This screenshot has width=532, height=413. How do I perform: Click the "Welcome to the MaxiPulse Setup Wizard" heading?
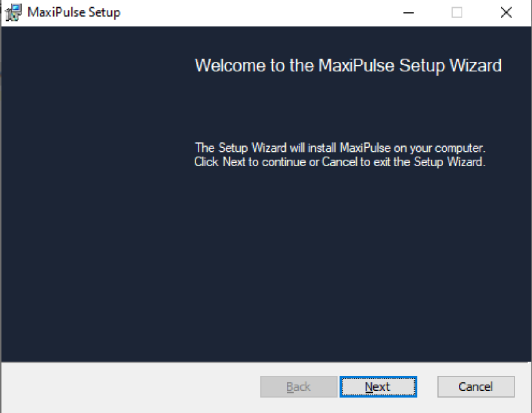[x=348, y=66]
